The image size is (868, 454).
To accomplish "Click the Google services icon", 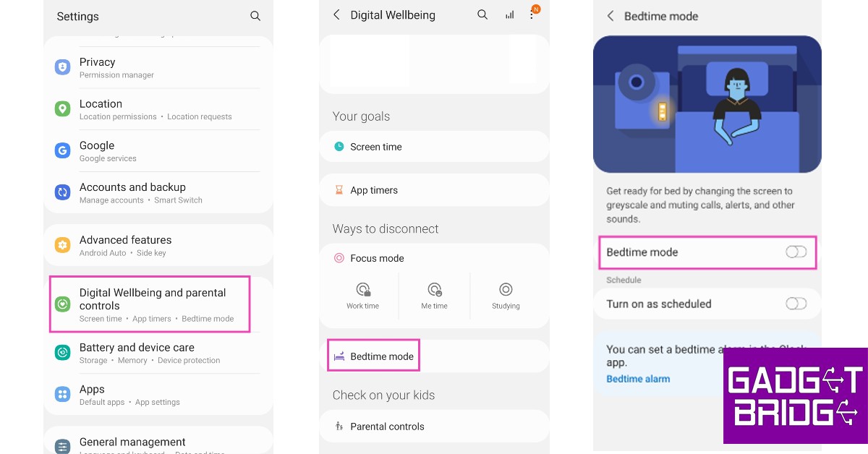I will (x=61, y=150).
